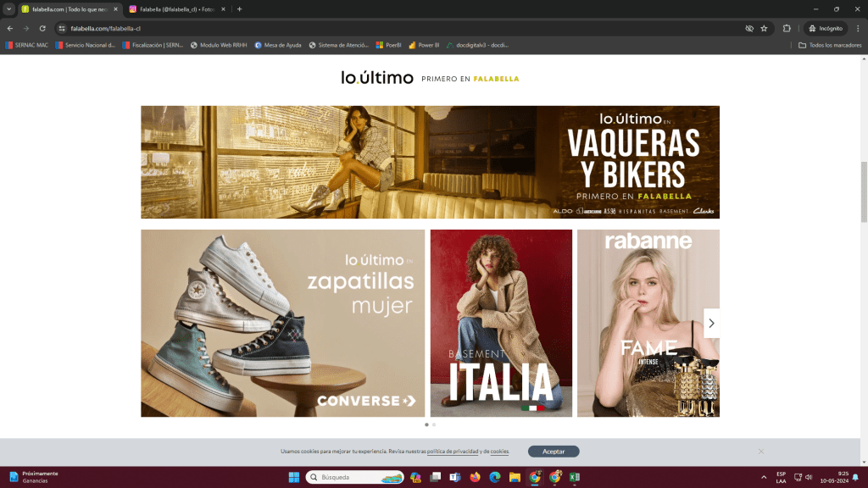Open the Próximamente Ganancias widget
Screen dimensions: 868x488
coord(34,477)
